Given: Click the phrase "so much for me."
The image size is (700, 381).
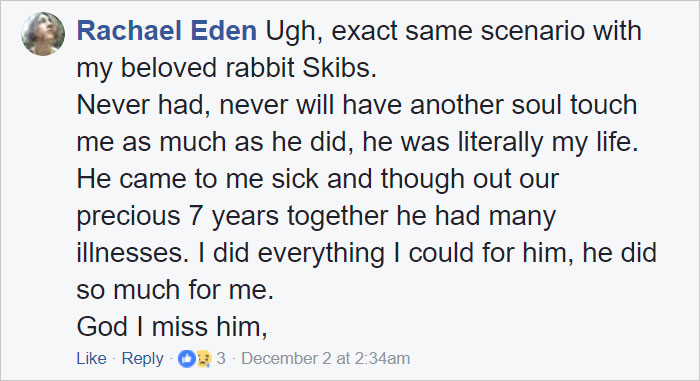Looking at the screenshot, I should point(175,290).
